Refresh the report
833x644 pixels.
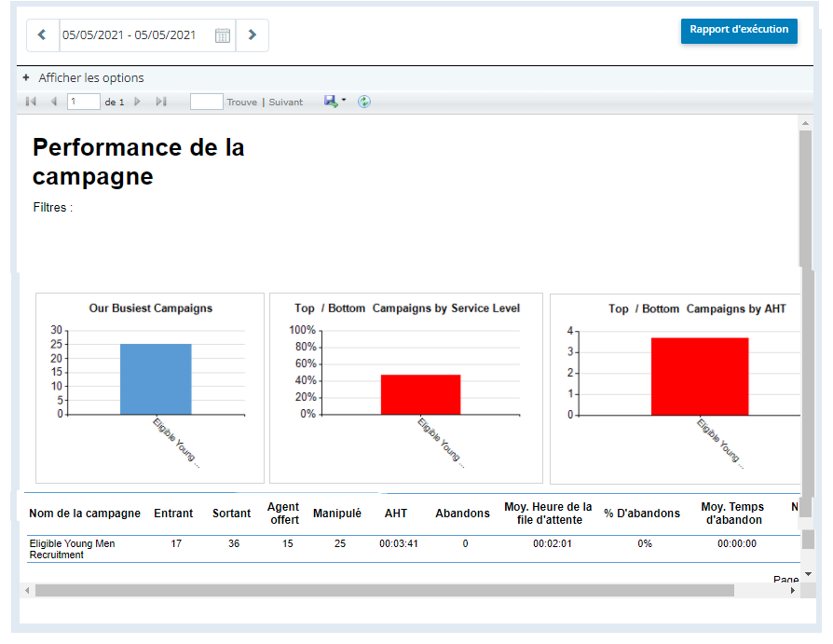tap(364, 102)
